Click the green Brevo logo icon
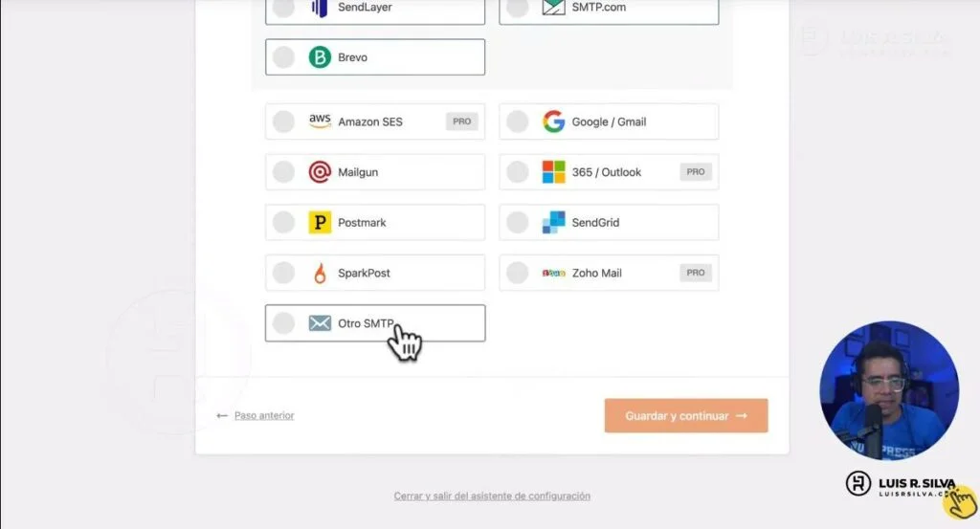Image resolution: width=980 pixels, height=529 pixels. [x=320, y=57]
